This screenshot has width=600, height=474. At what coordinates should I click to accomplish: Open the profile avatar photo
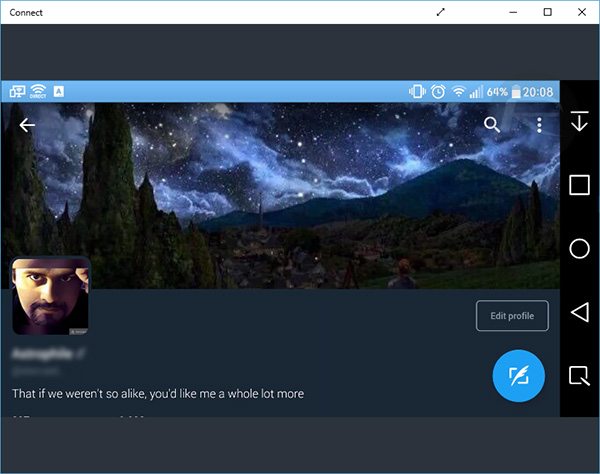pyautogui.click(x=50, y=296)
